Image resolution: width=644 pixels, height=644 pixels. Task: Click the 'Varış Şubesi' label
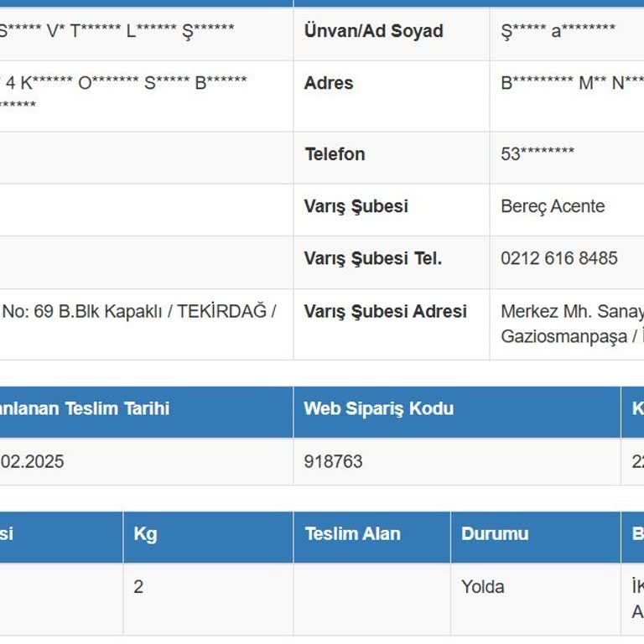(x=356, y=206)
